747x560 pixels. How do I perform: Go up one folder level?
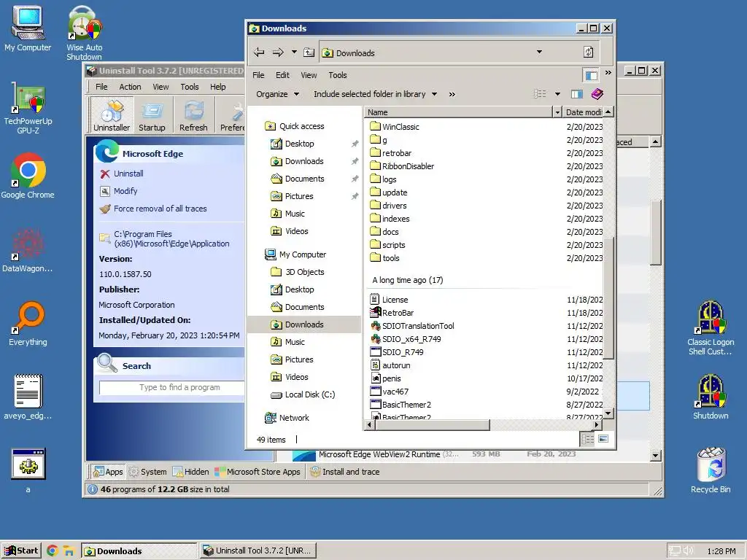pos(309,52)
